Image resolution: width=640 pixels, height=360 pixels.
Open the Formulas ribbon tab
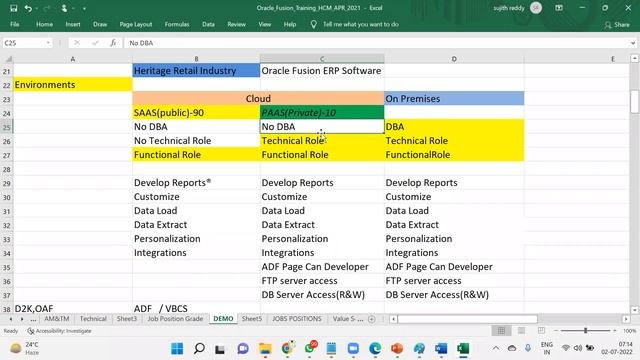177,24
